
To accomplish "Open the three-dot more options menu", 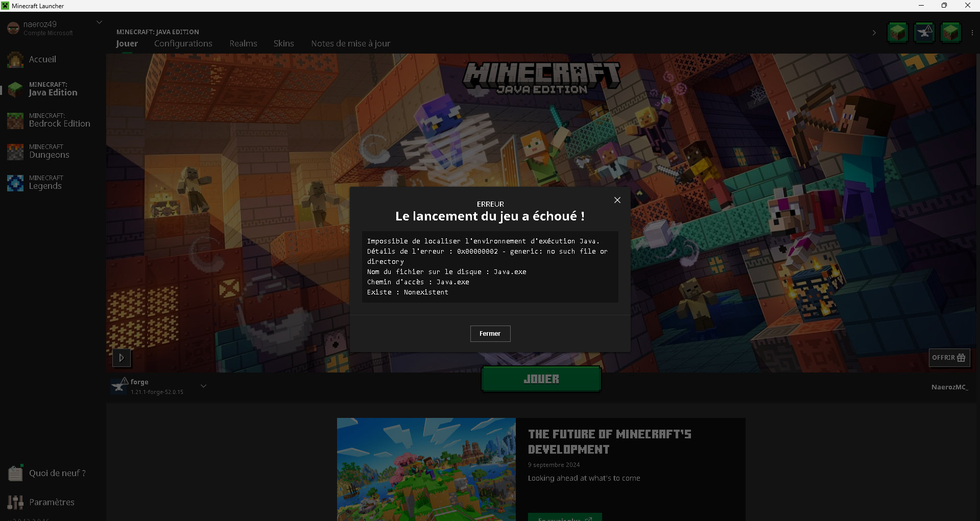I will 972,33.
